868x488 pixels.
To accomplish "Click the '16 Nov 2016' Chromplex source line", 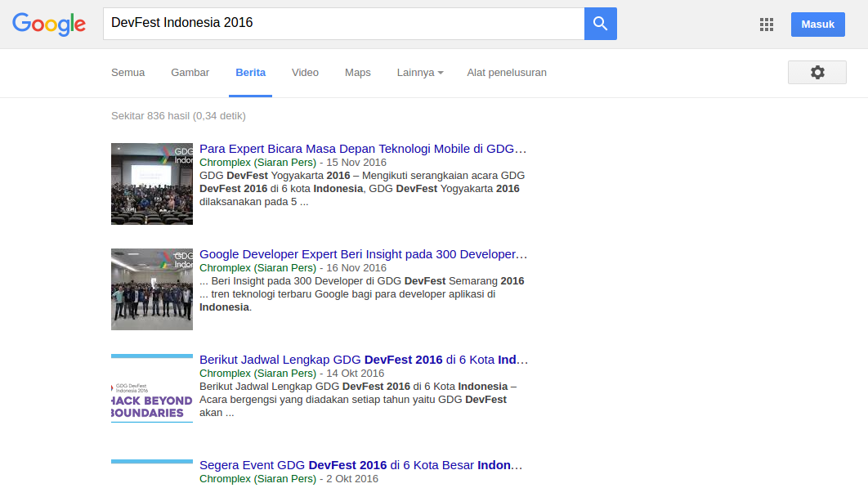I will pos(293,267).
